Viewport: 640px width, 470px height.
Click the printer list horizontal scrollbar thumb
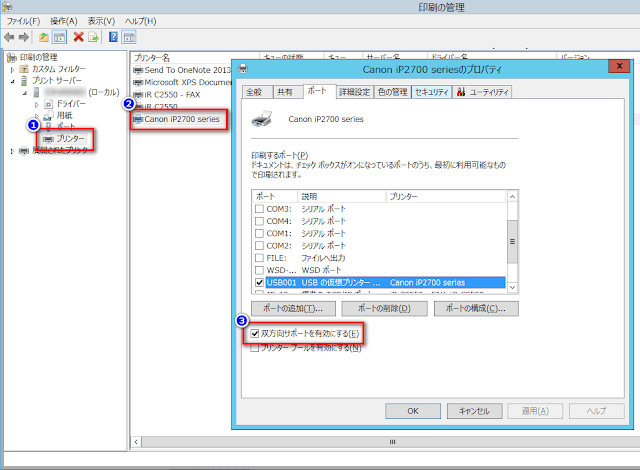tap(392, 442)
